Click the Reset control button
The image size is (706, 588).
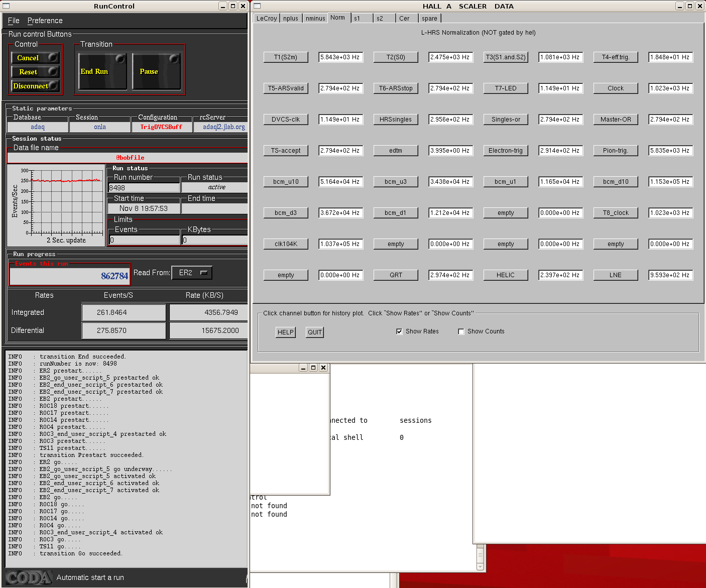tap(35, 72)
